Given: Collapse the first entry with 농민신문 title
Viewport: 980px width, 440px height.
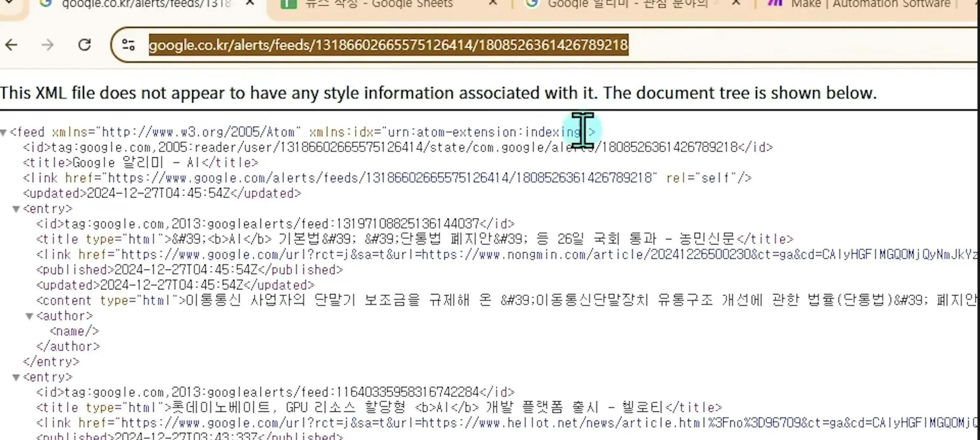Looking at the screenshot, I should pos(16,209).
